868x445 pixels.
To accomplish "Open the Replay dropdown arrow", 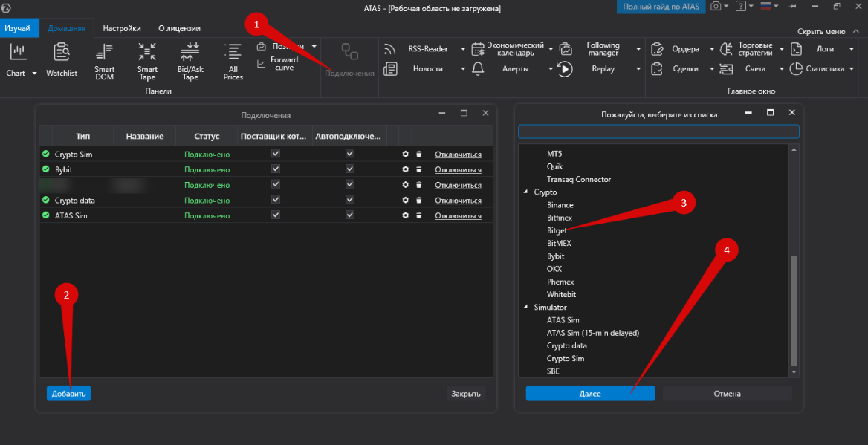I will point(638,68).
